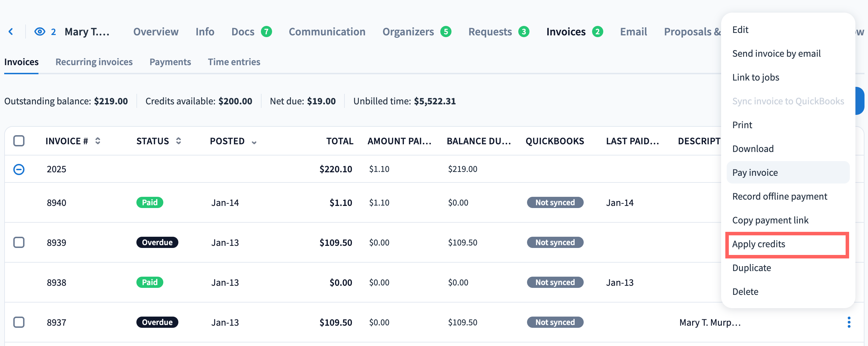Click the Requests count badge 3
This screenshot has height=346, width=868.
click(524, 32)
